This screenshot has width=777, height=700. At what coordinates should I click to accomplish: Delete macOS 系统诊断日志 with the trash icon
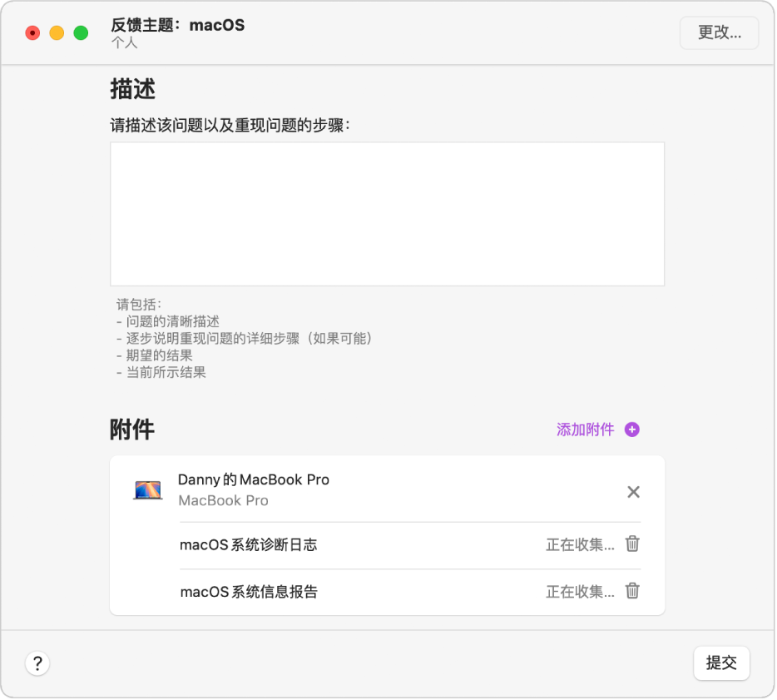click(x=632, y=544)
